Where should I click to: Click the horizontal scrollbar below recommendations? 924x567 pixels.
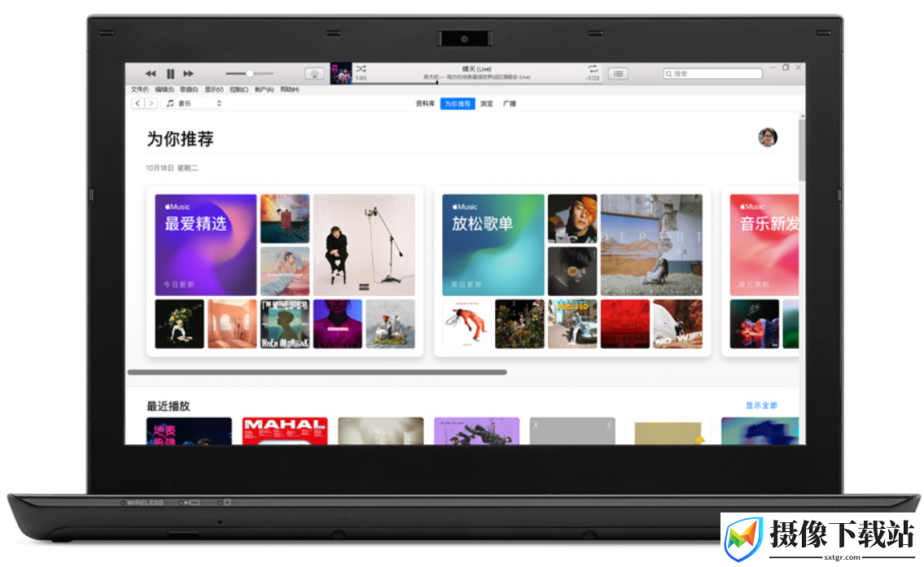click(317, 372)
